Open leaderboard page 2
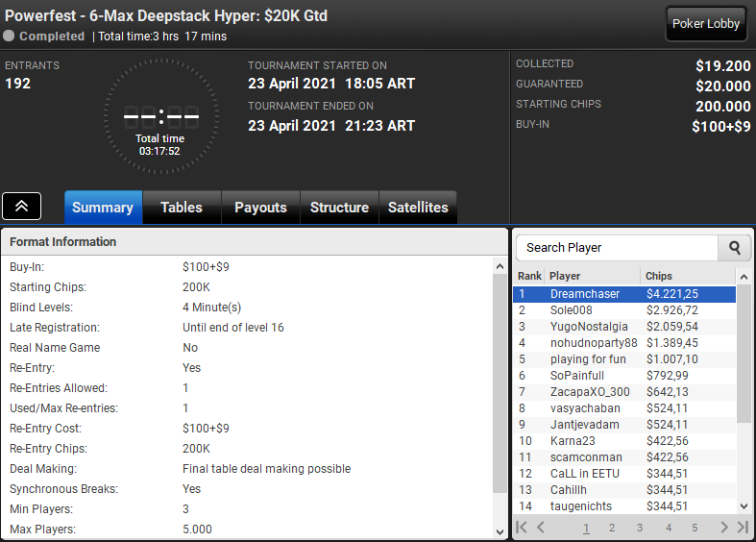Screen dimensions: 756x542 point(612,528)
